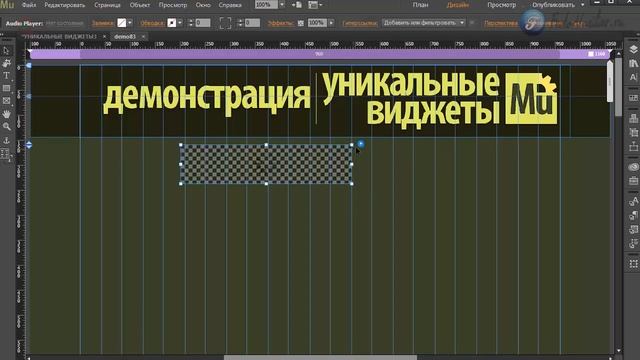The width and height of the screenshot is (640, 360).
Task: Click the Обводка stroke link
Action: 152,23
